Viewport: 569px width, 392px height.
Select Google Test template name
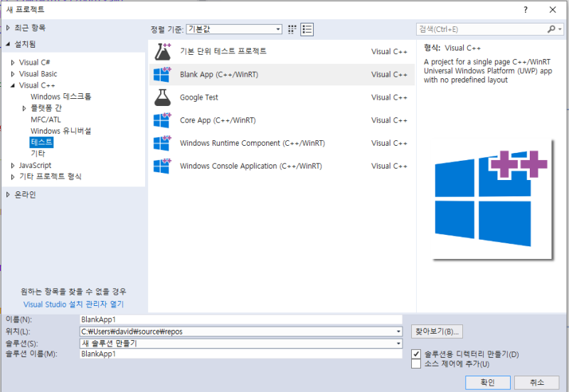199,97
